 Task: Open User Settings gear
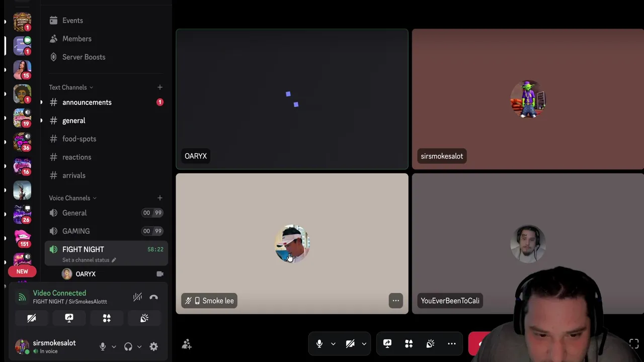pyautogui.click(x=154, y=346)
